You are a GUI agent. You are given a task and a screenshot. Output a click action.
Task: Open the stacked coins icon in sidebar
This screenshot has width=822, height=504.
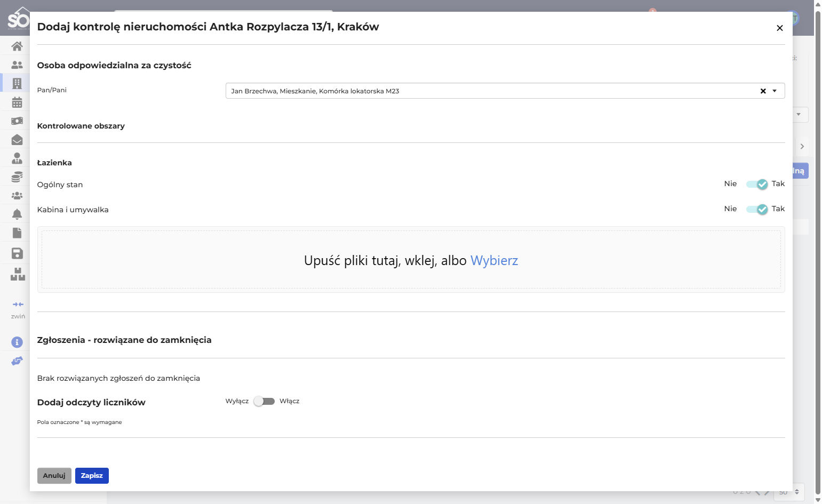click(x=17, y=177)
